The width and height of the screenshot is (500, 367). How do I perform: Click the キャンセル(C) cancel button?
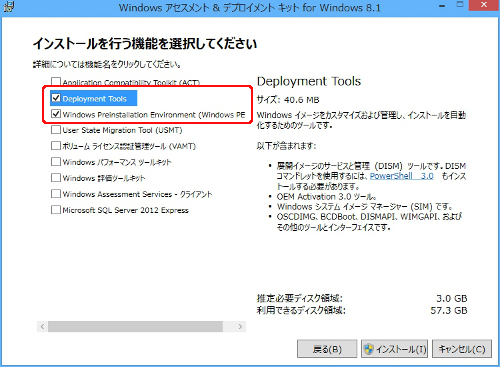[462, 349]
